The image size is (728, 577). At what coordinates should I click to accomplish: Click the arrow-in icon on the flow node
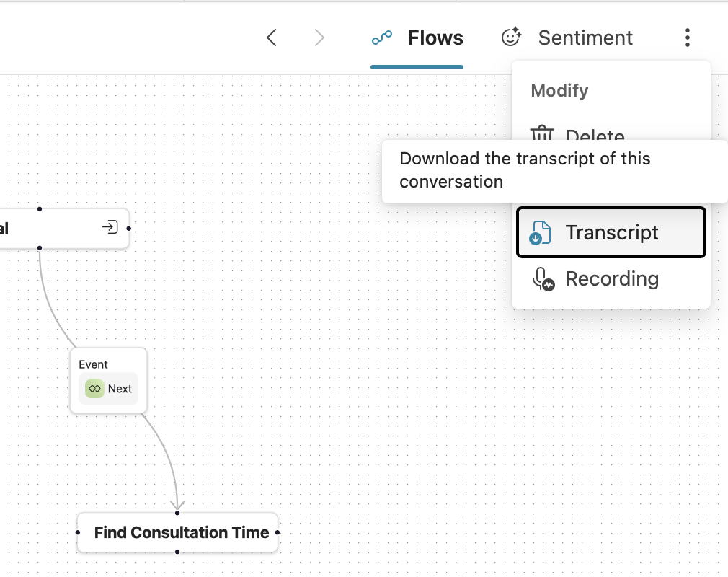[x=110, y=227]
